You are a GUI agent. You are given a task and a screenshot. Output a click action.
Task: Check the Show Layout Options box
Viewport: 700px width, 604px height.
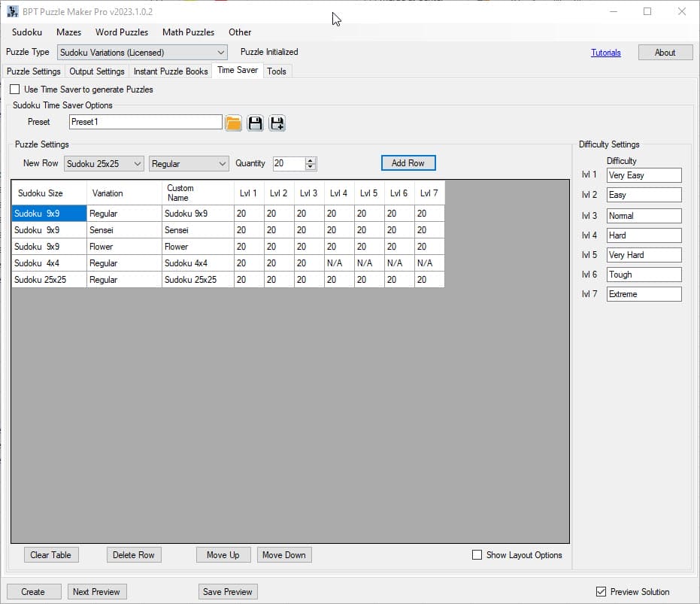click(477, 555)
